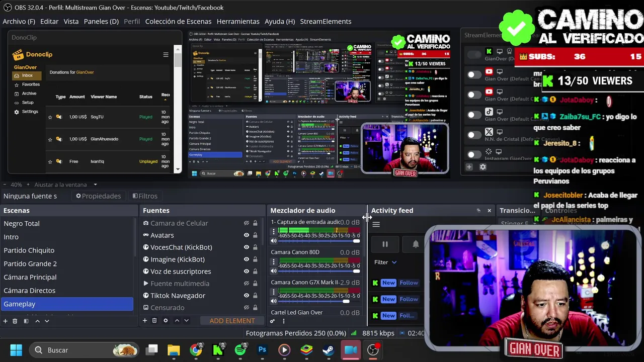The height and width of the screenshot is (362, 644).
Task: Hide the Voz de suscriptores source
Action: pos(247,271)
